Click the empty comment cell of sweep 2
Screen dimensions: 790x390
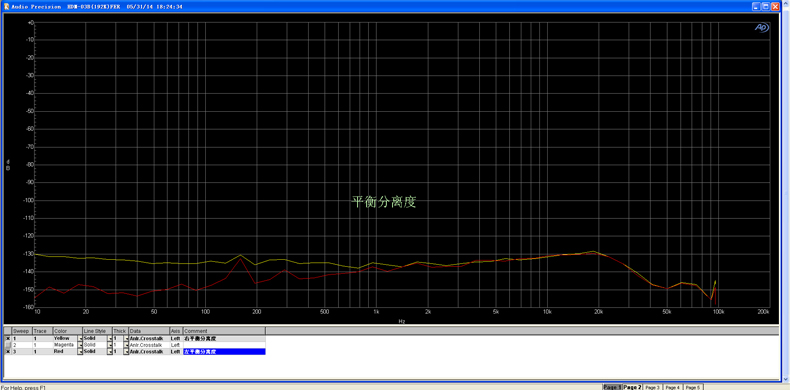pos(224,345)
